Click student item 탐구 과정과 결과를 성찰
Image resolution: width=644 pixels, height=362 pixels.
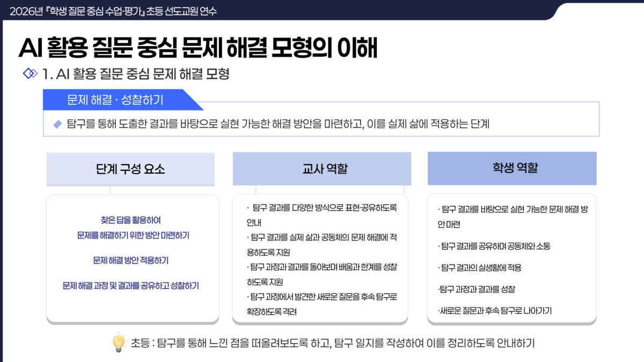[x=477, y=289]
